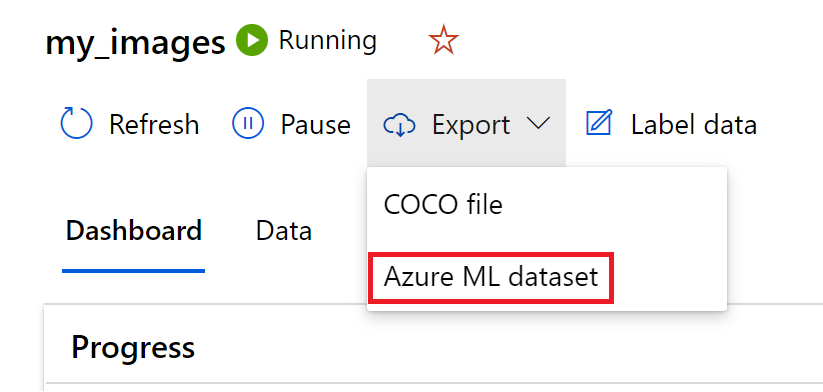
Task: Click the circular Refresh arrow icon
Action: [77, 124]
